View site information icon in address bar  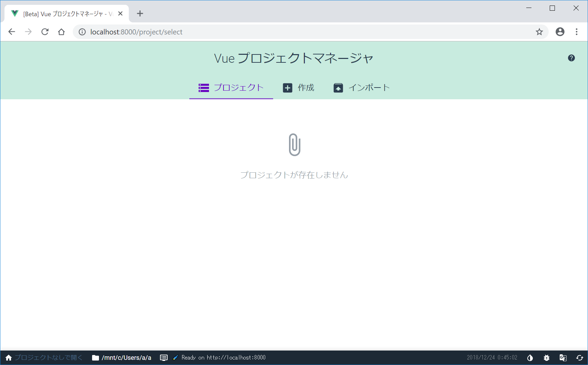[x=82, y=32]
